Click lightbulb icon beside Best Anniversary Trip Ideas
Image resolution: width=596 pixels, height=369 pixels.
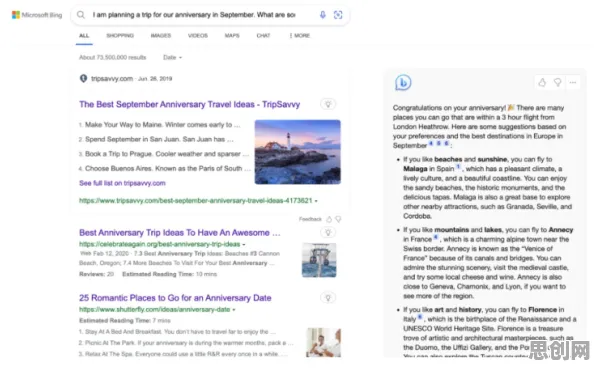[x=328, y=232]
